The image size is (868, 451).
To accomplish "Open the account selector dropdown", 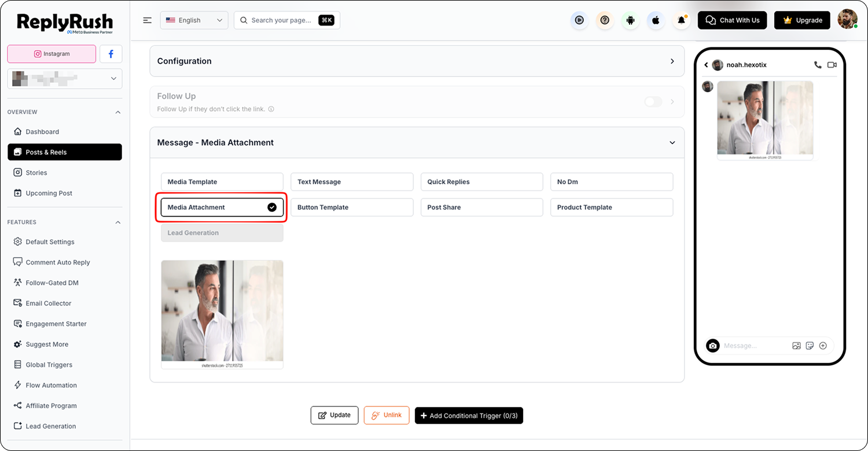I will tap(65, 79).
